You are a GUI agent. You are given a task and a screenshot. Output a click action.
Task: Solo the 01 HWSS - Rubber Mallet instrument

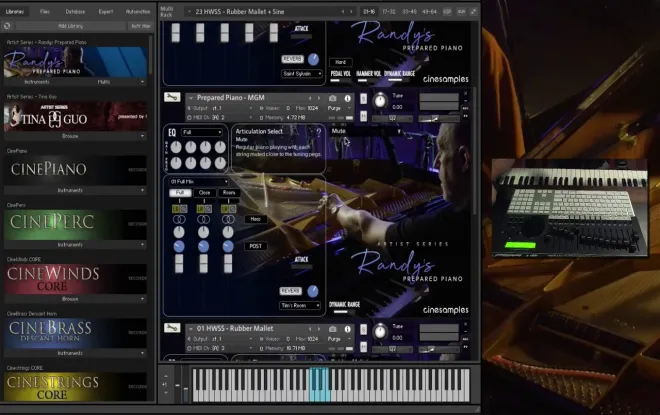click(363, 330)
